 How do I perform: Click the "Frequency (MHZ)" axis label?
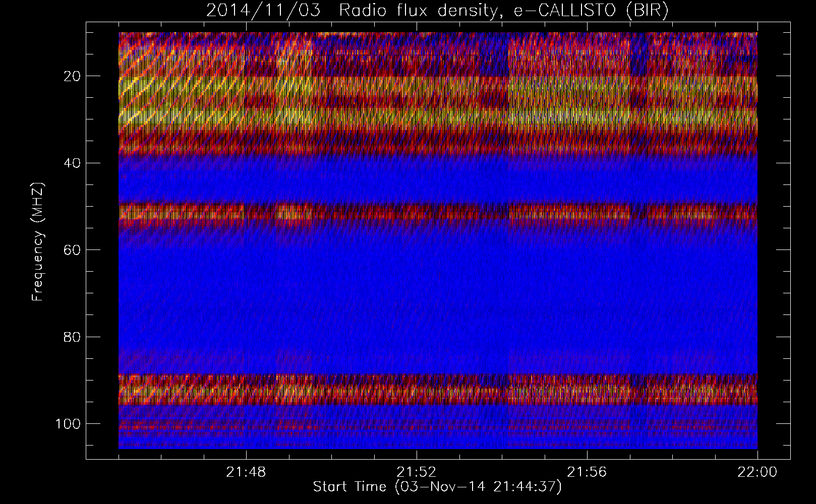coord(38,241)
